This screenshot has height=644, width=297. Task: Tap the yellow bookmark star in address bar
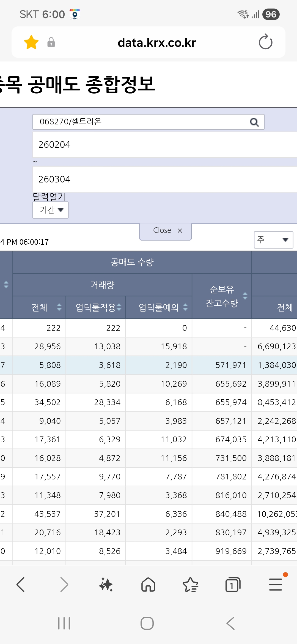tap(31, 42)
